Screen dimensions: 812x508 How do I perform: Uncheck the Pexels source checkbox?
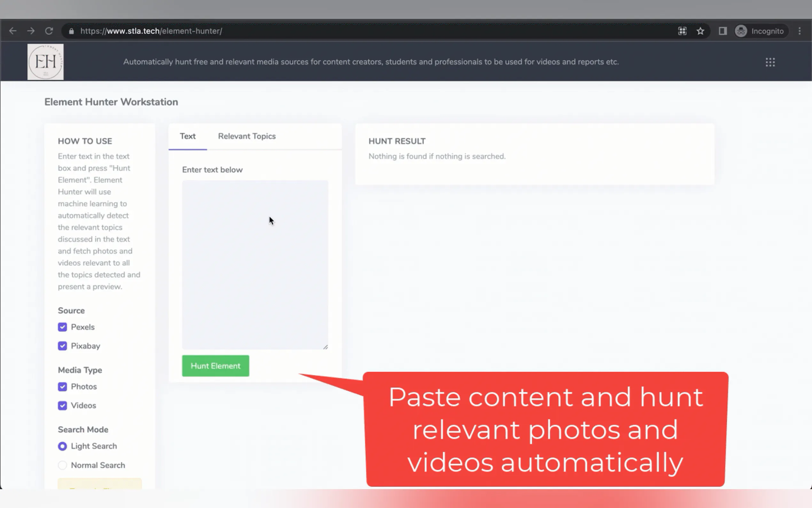point(62,327)
